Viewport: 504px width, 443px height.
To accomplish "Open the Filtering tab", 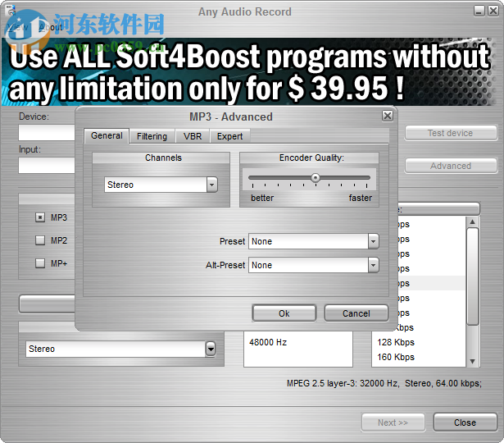I will [x=152, y=136].
